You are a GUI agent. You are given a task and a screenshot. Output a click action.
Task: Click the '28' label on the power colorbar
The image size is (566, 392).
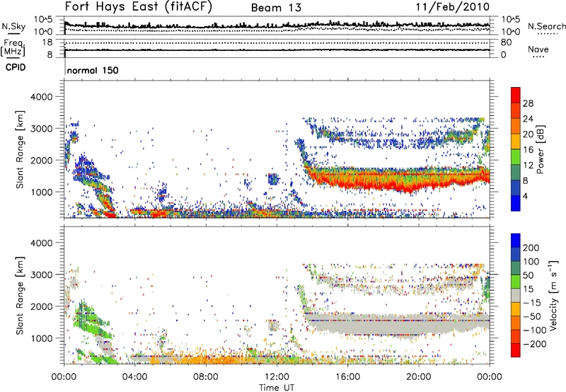[x=528, y=103]
